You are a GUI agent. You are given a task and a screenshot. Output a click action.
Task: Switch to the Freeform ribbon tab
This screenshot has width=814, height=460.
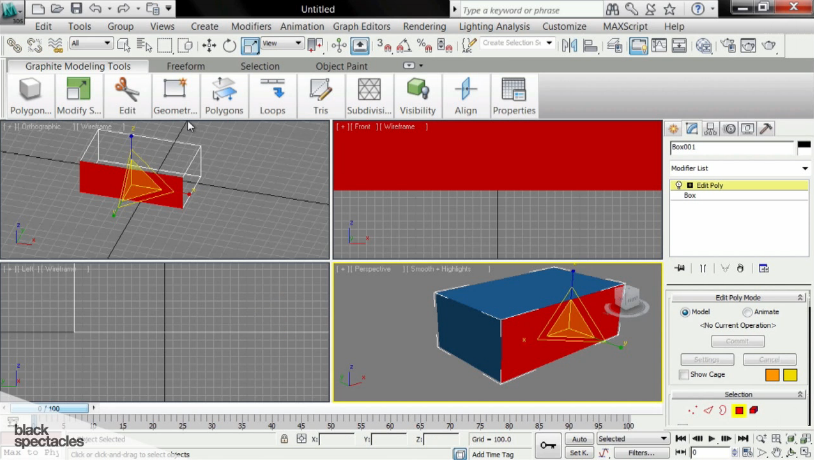coord(185,66)
